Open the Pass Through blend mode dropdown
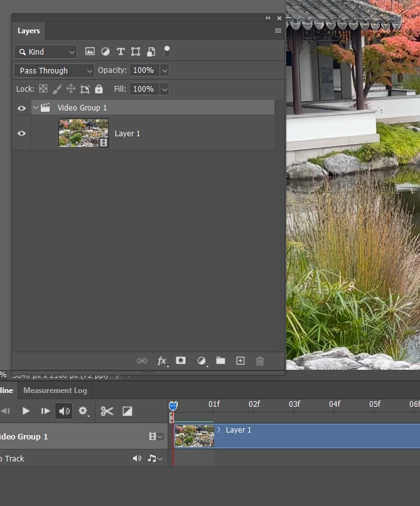The height and width of the screenshot is (506, 420). click(54, 71)
